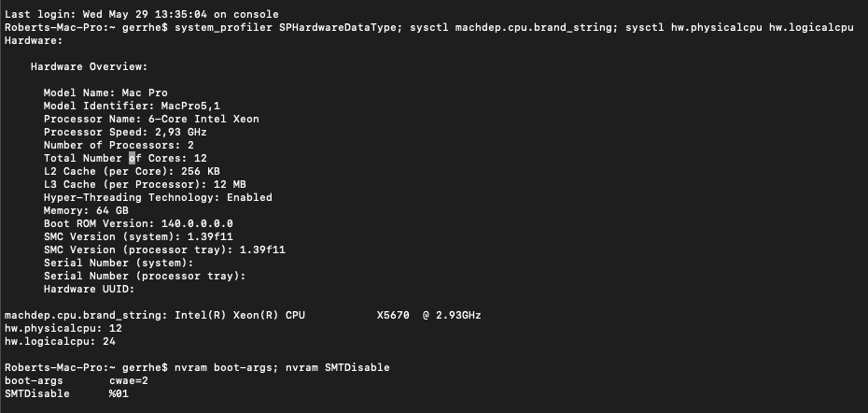Click the Boot ROM Version 140.0.0.0.0 line
This screenshot has width=868, height=413.
[138, 224]
